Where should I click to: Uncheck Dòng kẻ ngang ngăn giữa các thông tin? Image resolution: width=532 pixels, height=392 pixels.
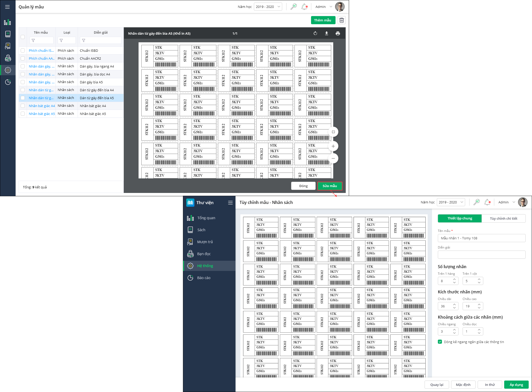tap(440, 342)
